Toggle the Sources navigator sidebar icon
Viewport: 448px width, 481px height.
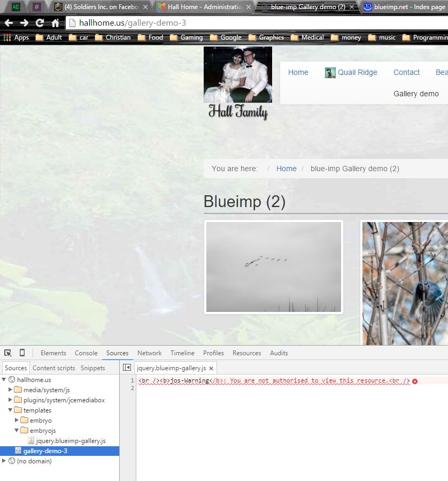tap(127, 368)
